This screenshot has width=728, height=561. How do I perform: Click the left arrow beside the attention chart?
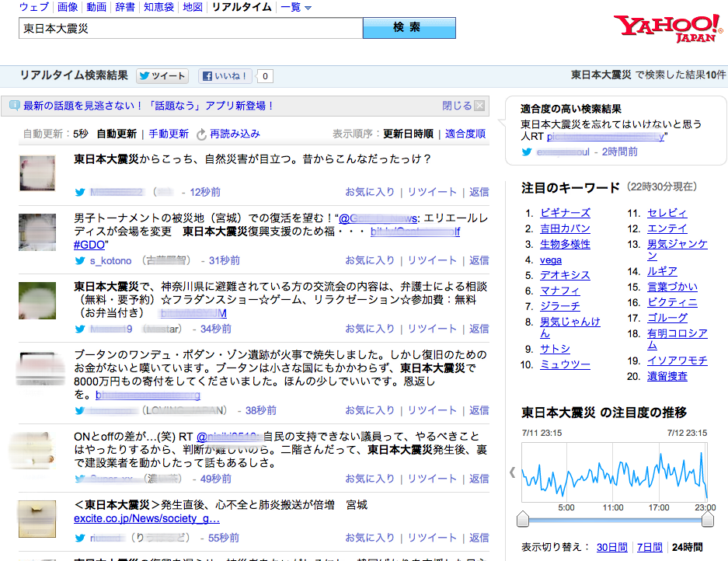(x=512, y=472)
